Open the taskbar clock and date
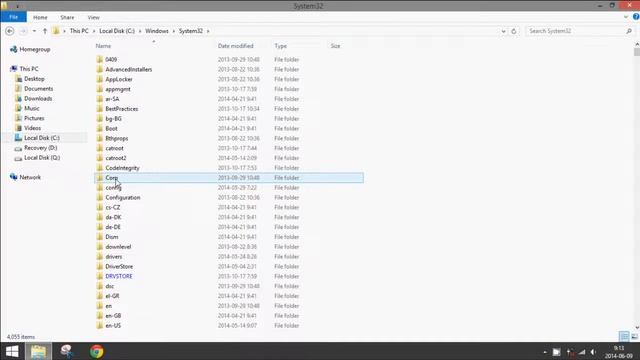The height and width of the screenshot is (360, 640). 619,352
